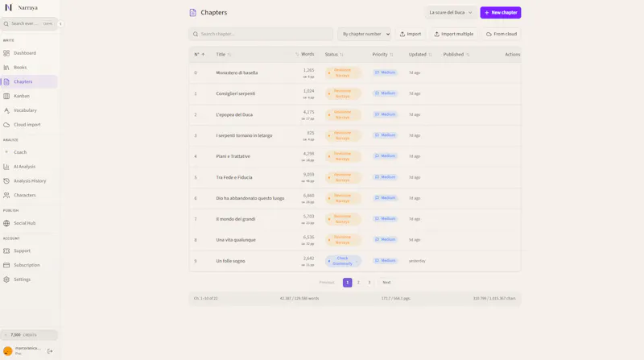Click the Subscription card icon
Viewport: 644px width, 360px height.
pyautogui.click(x=6, y=265)
